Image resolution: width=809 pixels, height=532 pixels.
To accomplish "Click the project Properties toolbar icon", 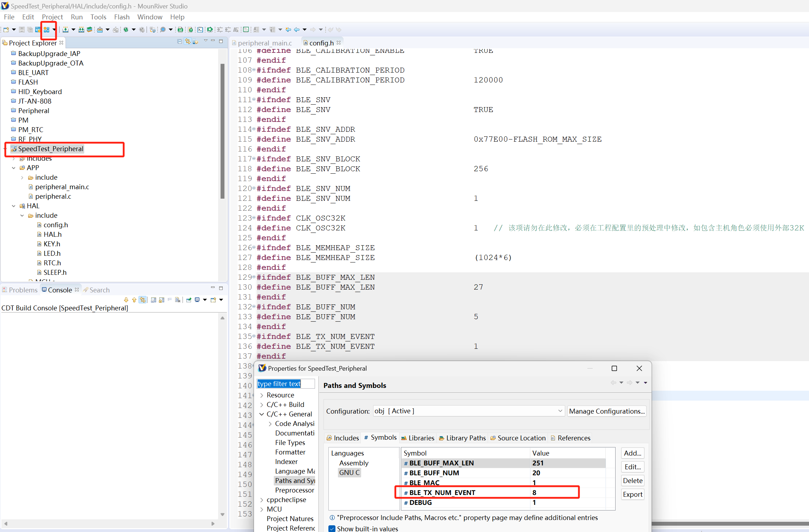I will (47, 30).
